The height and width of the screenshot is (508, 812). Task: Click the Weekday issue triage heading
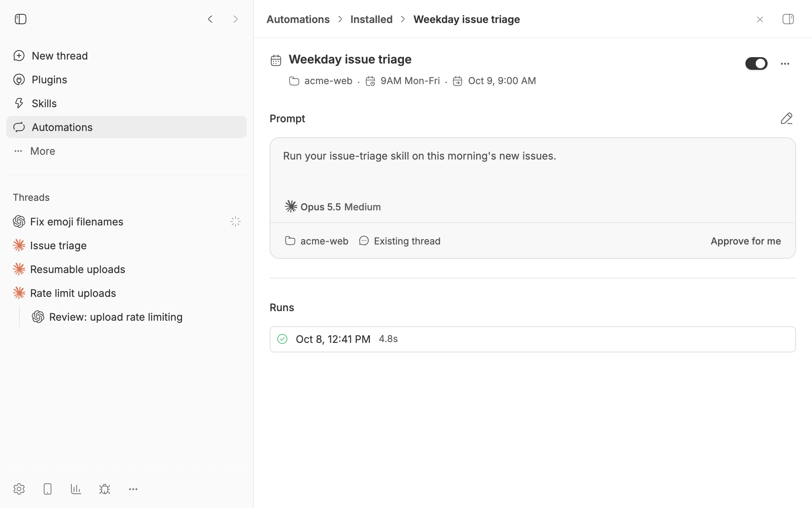[350, 59]
